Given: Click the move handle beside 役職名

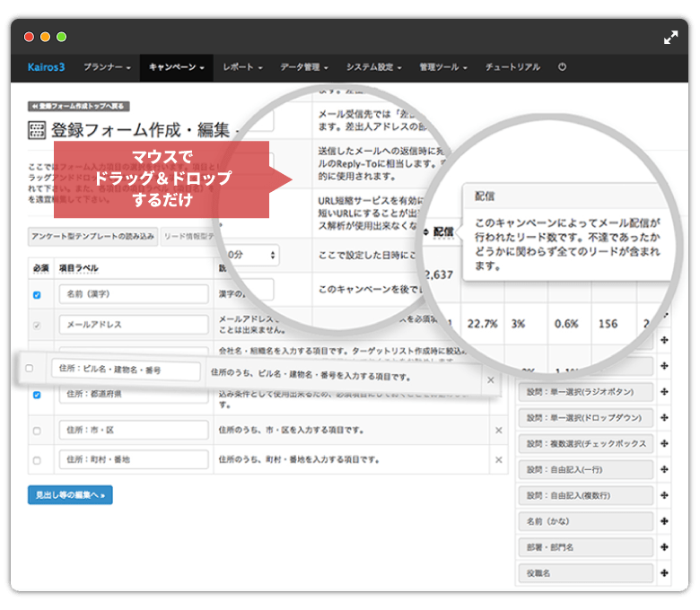Looking at the screenshot, I should [664, 572].
